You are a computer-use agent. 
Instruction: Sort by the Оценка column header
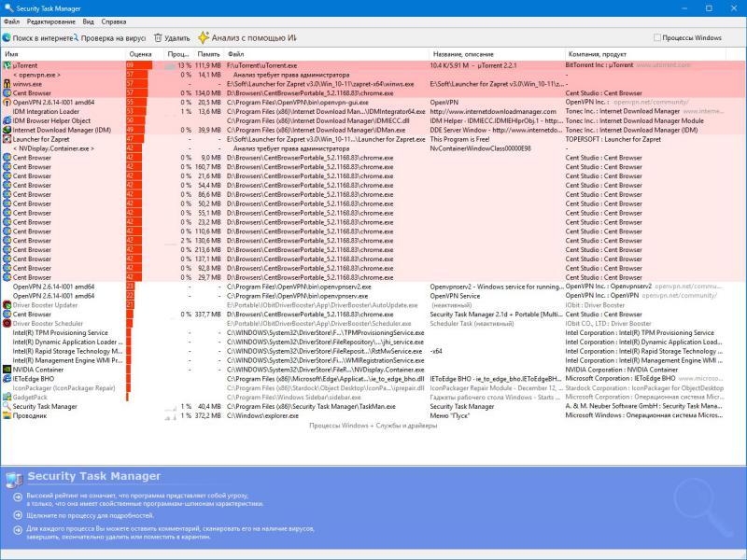click(x=140, y=54)
